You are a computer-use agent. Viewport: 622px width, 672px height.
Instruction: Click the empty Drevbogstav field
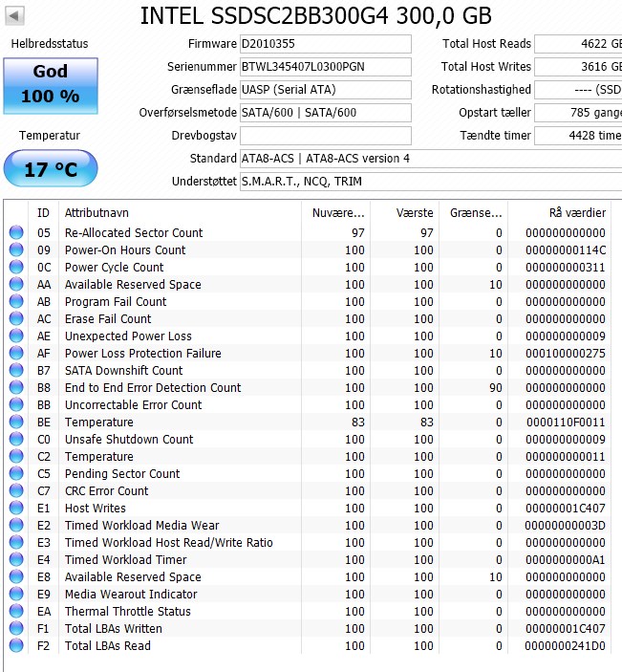(325, 136)
